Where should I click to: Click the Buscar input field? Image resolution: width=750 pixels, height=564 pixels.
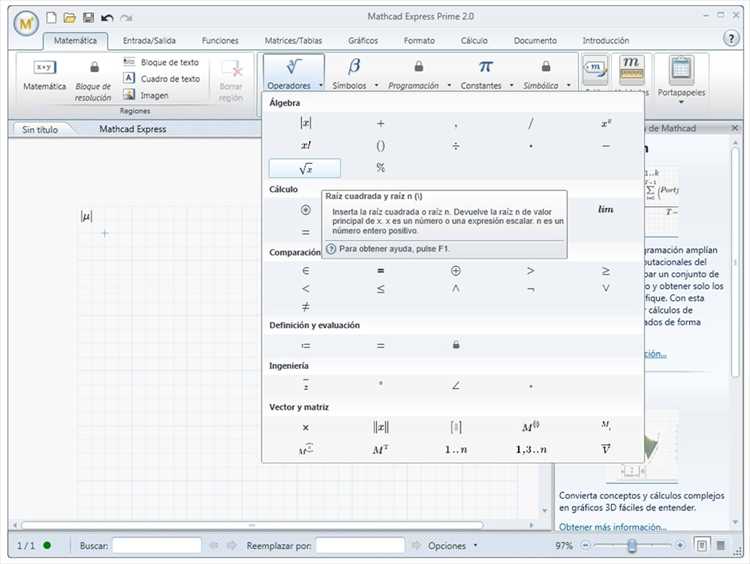pyautogui.click(x=157, y=545)
